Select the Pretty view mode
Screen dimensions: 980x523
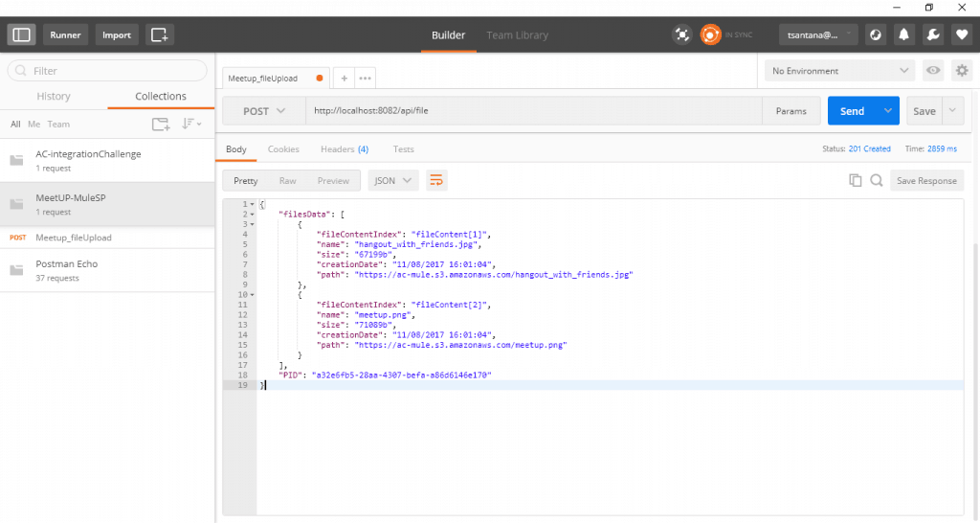click(x=246, y=180)
